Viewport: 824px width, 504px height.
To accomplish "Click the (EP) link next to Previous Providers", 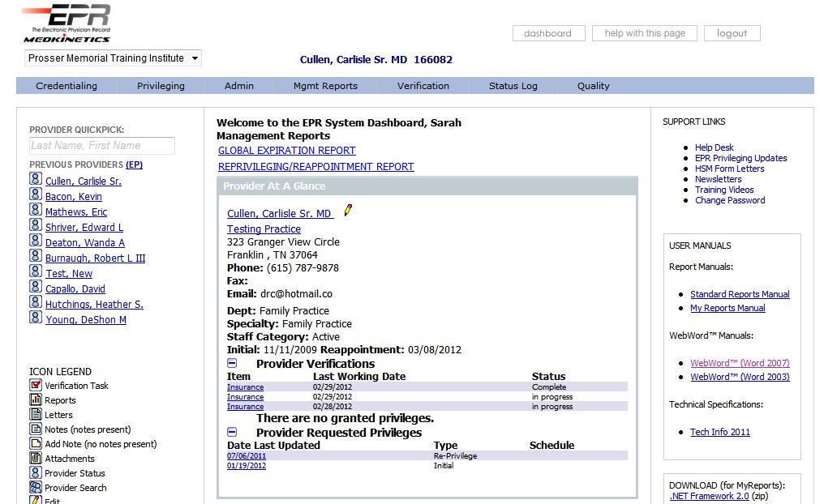I will [134, 164].
